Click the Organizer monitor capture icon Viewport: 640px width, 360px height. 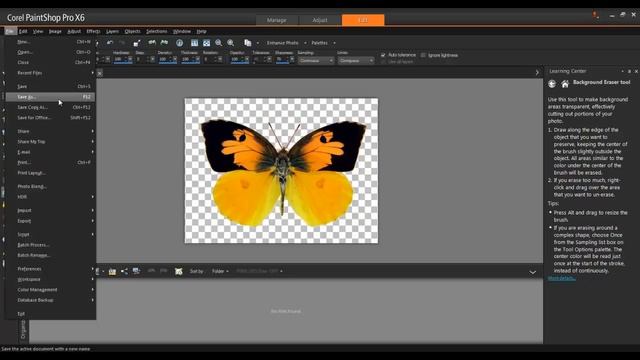point(136,271)
